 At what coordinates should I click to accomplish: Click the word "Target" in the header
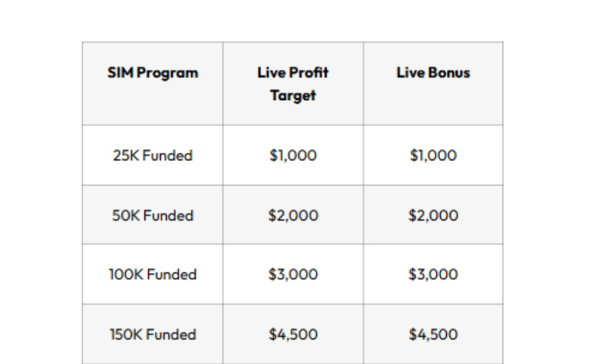(x=293, y=96)
